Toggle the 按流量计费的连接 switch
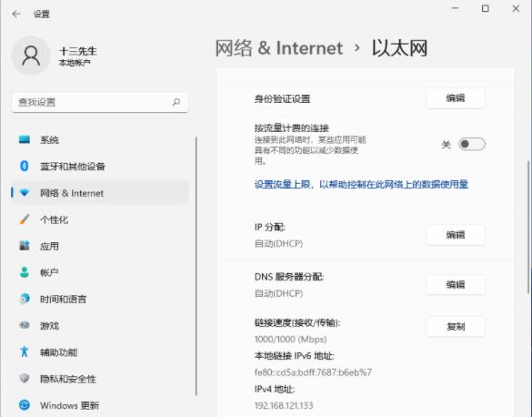The width and height of the screenshot is (532, 417). click(x=472, y=144)
